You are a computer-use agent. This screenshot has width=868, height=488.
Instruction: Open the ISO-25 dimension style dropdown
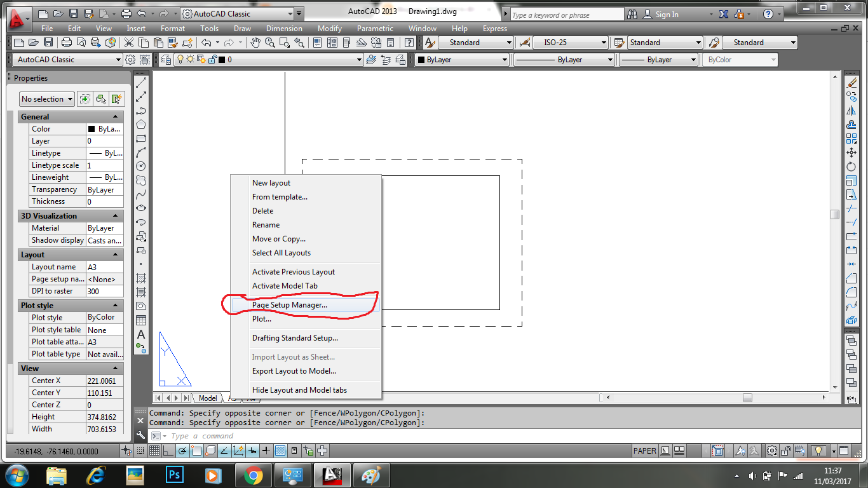pos(605,42)
